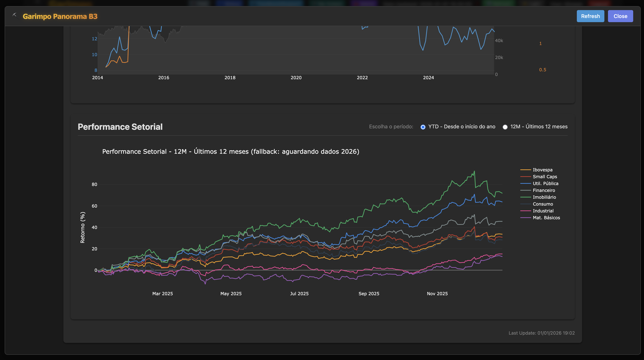The width and height of the screenshot is (644, 360).
Task: Click the 2020 label on upper chart
Action: coord(296,78)
